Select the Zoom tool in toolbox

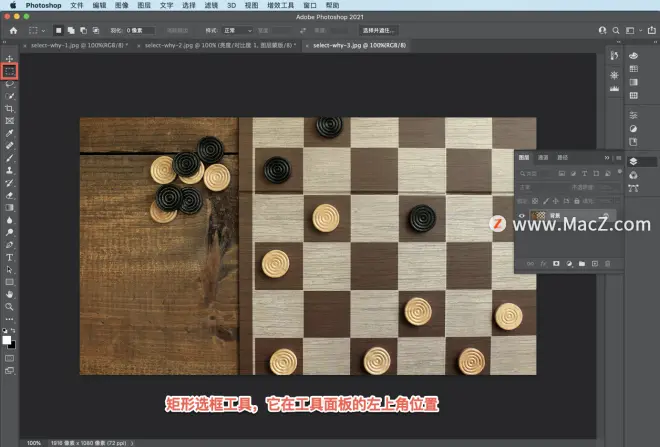click(9, 307)
